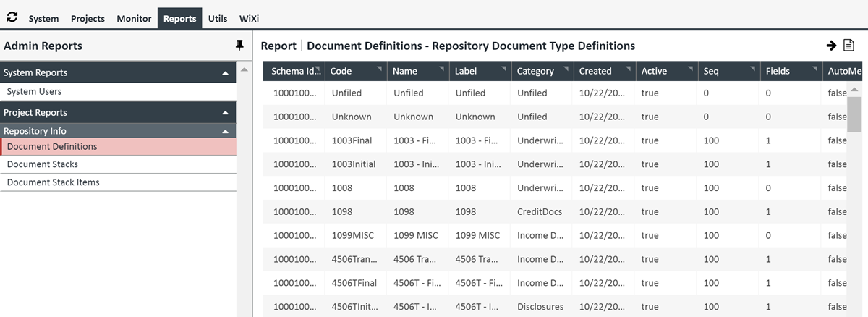Click the refresh icon in top bar

coord(12,17)
